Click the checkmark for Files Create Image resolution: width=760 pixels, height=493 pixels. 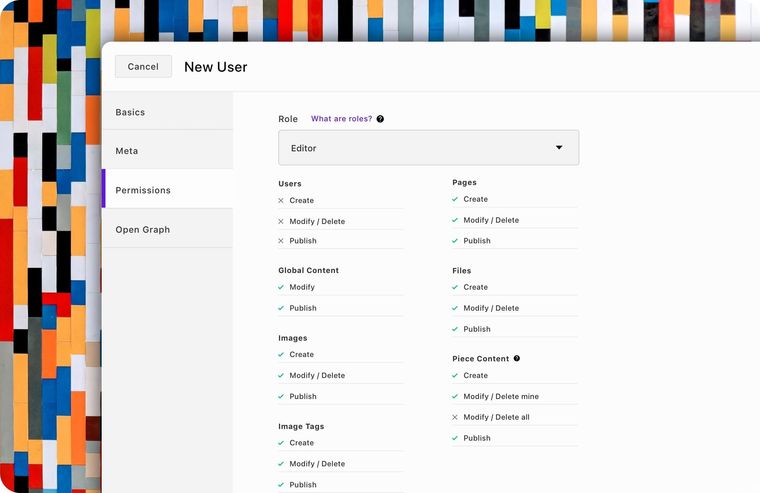click(455, 287)
